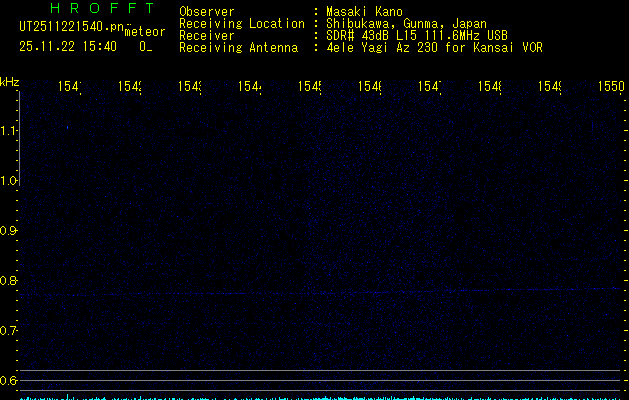This screenshot has height=400, width=629.
Task: Click the 0.7 kHz frequency label
Action: pos(8,331)
